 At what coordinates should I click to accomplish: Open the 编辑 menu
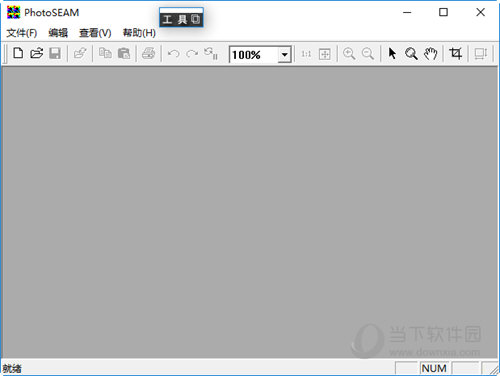coord(58,33)
